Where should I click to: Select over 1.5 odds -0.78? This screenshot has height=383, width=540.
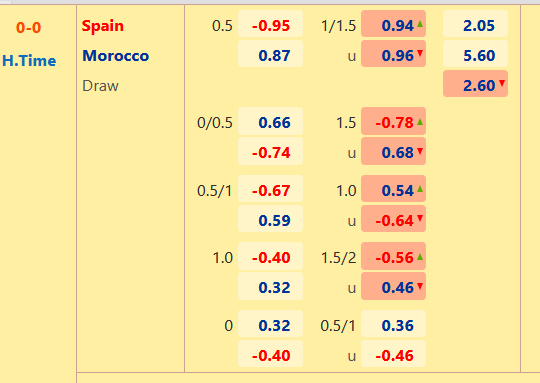(393, 121)
